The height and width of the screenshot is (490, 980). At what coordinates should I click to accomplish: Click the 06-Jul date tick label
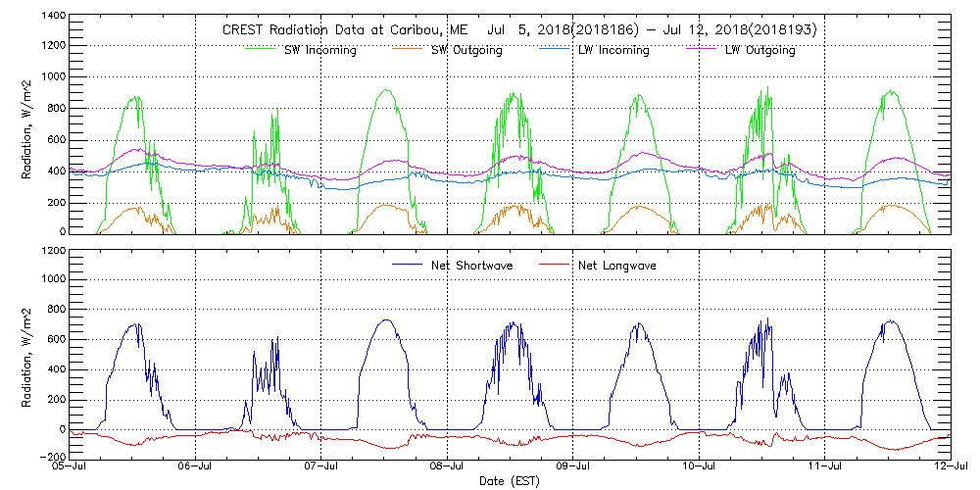[197, 467]
